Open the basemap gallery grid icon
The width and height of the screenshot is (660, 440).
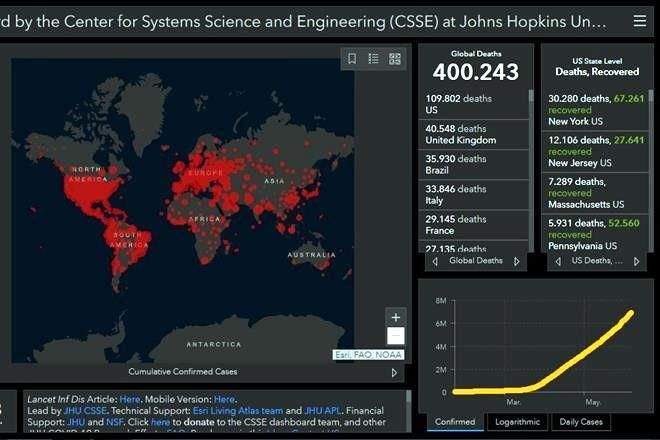pos(394,59)
